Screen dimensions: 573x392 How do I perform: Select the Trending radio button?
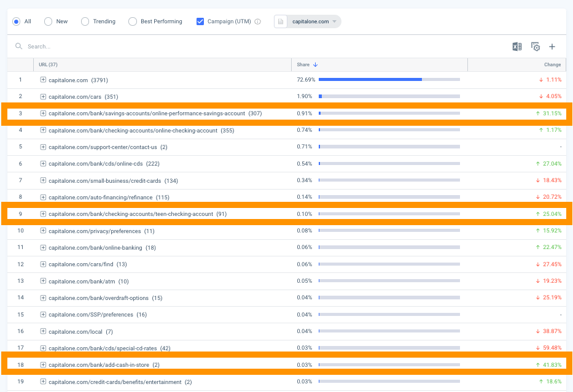(x=85, y=21)
